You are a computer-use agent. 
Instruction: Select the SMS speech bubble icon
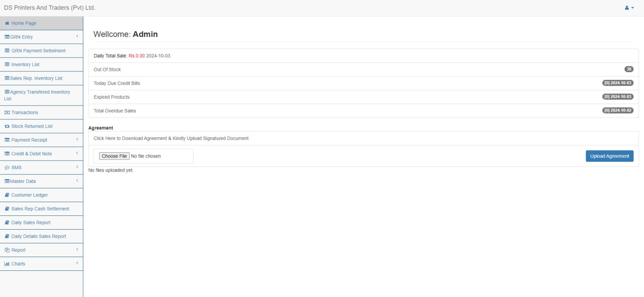pos(6,167)
